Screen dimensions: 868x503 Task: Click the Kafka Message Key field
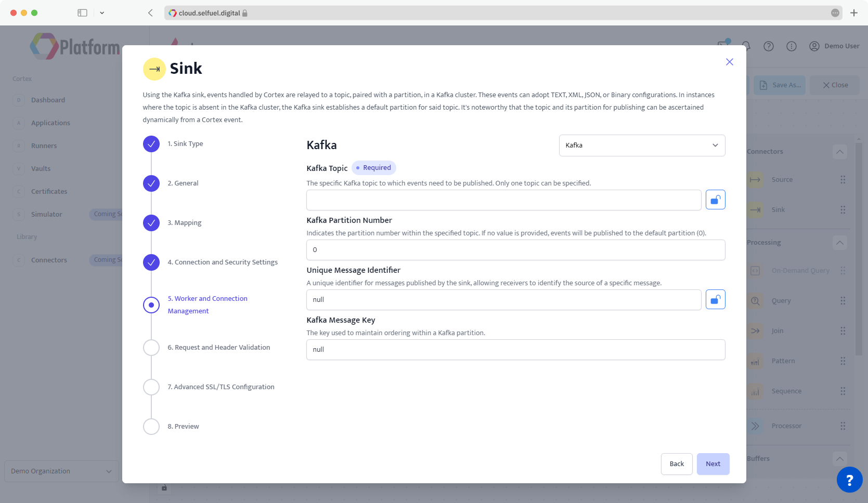pyautogui.click(x=515, y=350)
